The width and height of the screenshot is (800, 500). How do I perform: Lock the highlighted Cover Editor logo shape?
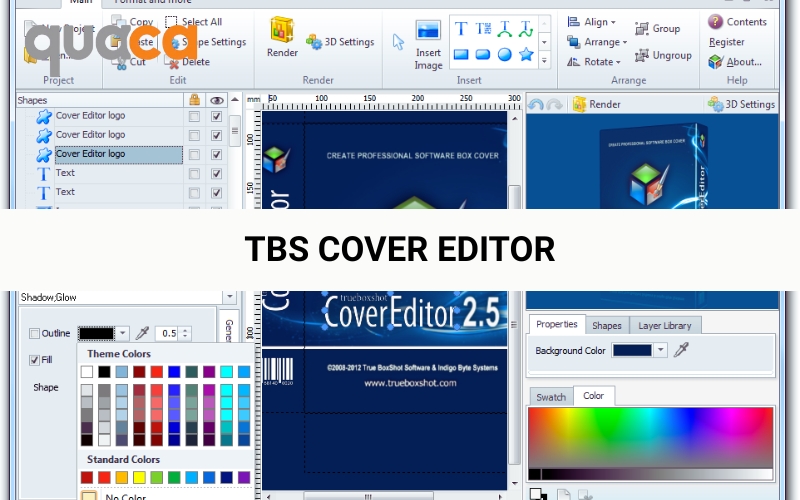(x=194, y=155)
